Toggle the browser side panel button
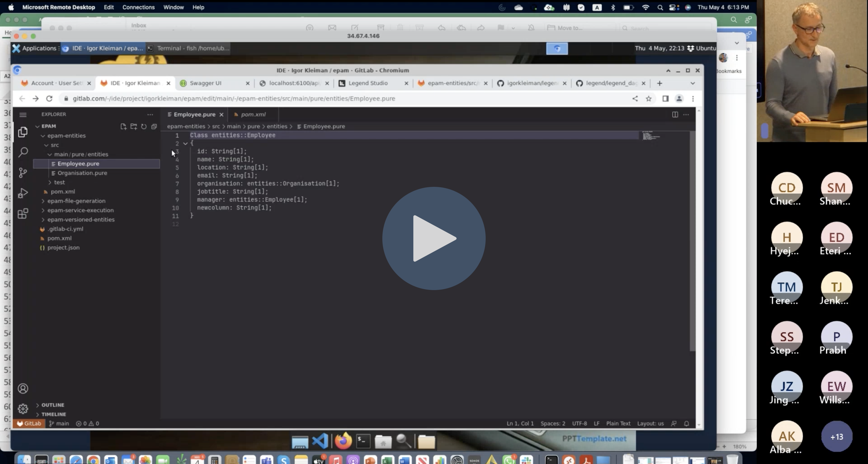Screen dimensions: 868x464 [665, 99]
